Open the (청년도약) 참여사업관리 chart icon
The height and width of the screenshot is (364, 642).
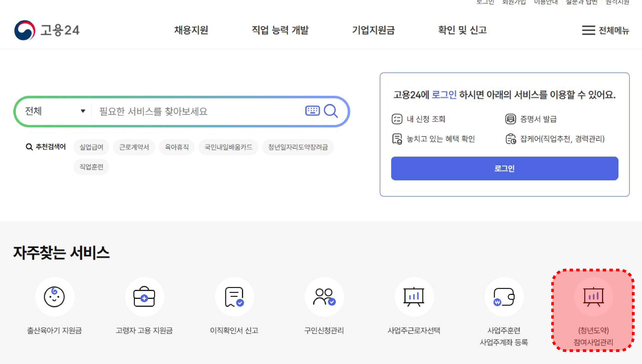coord(593,297)
